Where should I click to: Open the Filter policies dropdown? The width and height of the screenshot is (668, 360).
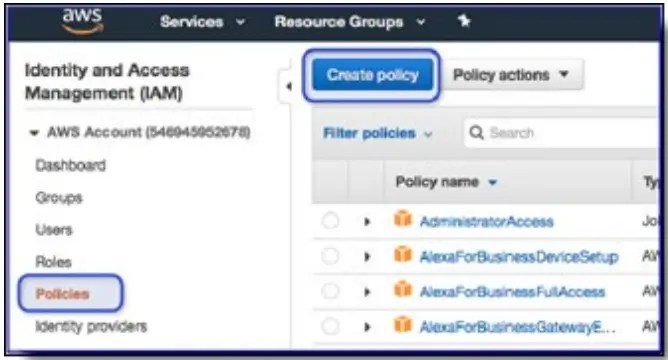click(377, 133)
